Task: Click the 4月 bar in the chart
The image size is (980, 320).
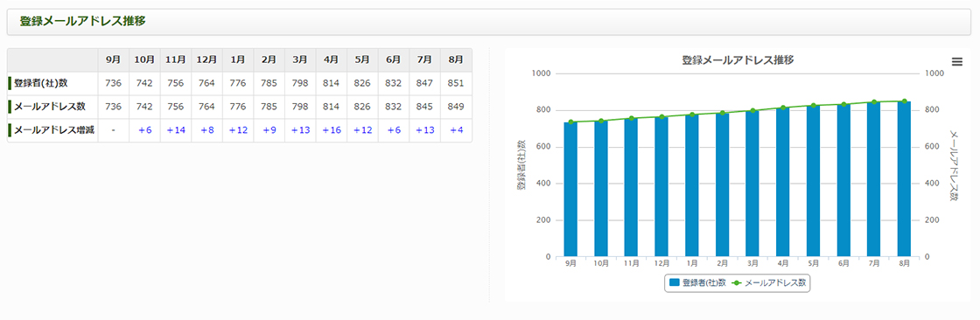Action: tap(783, 183)
